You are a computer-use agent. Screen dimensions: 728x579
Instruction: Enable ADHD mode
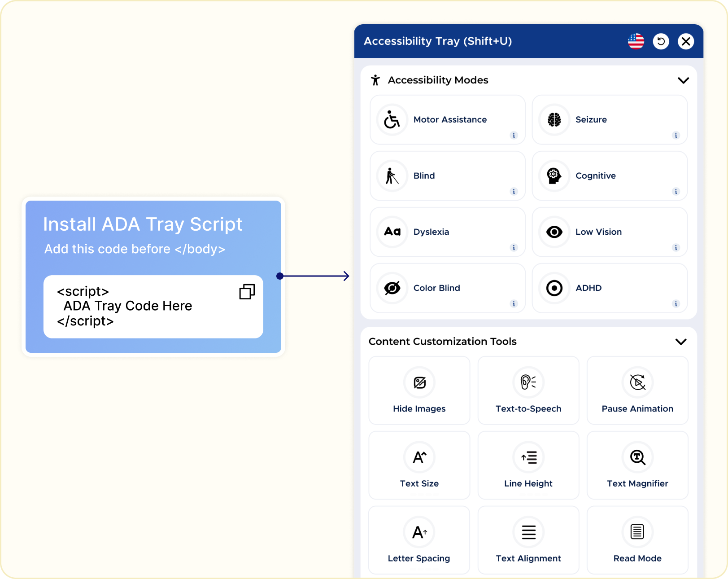tap(610, 288)
